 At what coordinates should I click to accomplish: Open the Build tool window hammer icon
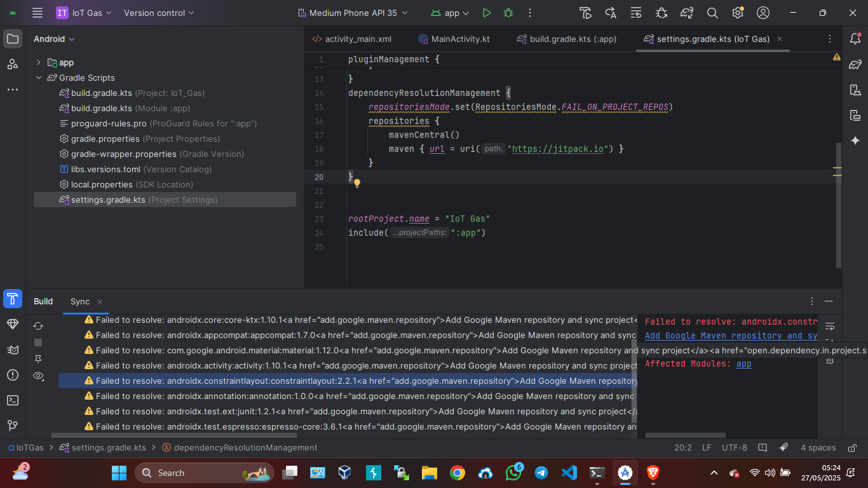click(x=13, y=299)
